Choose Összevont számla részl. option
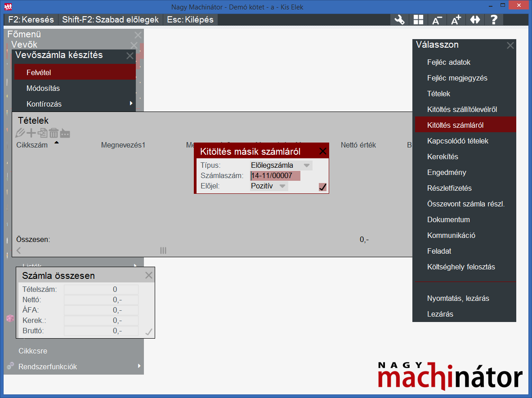The image size is (532, 398). pyautogui.click(x=465, y=204)
